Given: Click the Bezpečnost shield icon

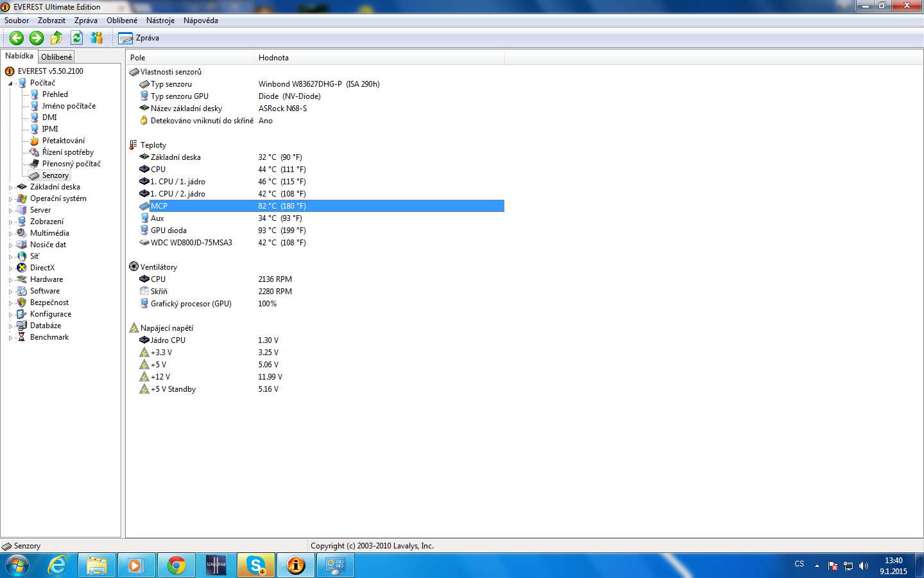Looking at the screenshot, I should [22, 302].
